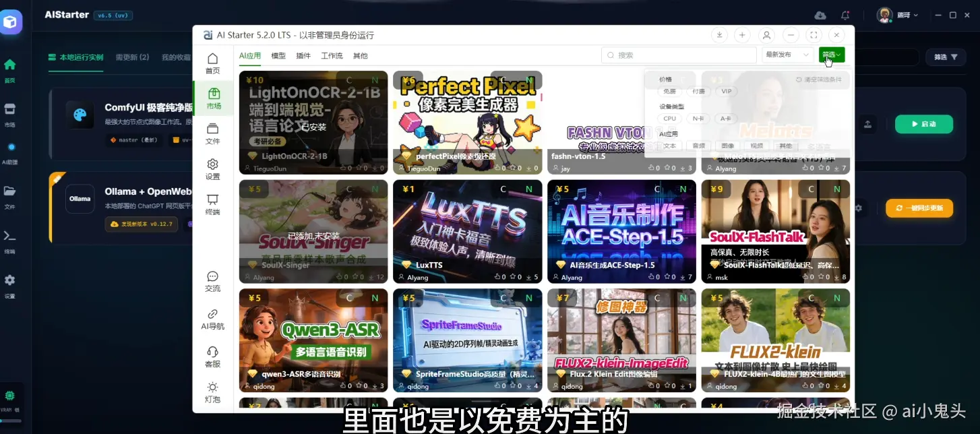This screenshot has height=434, width=980.
Task: Open the LightOnOCR-2-1B app card
Action: click(x=313, y=122)
